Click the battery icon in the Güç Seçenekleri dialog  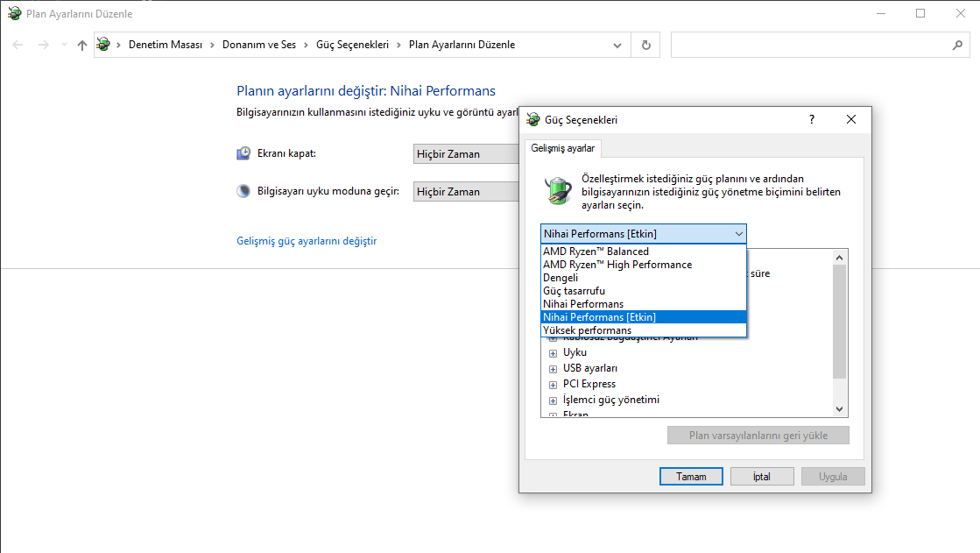(557, 189)
